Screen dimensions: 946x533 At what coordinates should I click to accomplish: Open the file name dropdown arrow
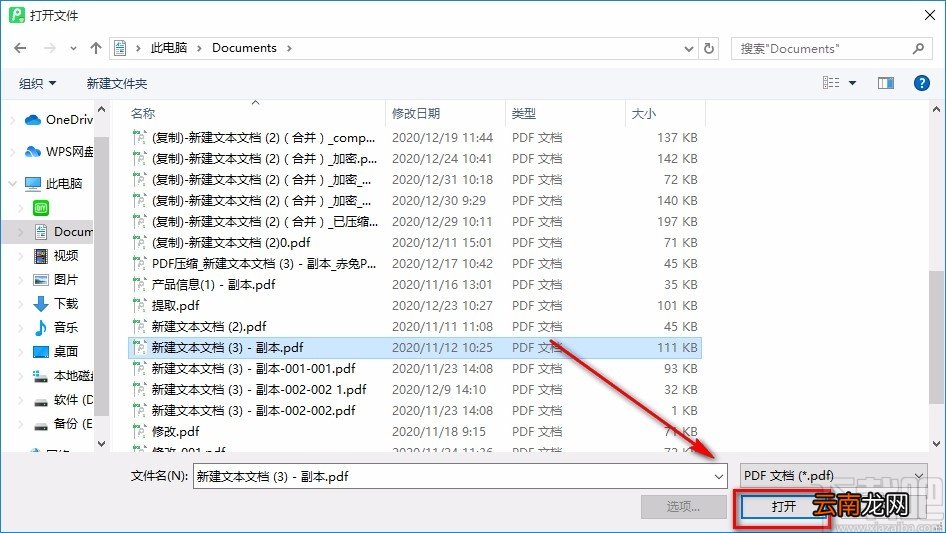coord(719,476)
